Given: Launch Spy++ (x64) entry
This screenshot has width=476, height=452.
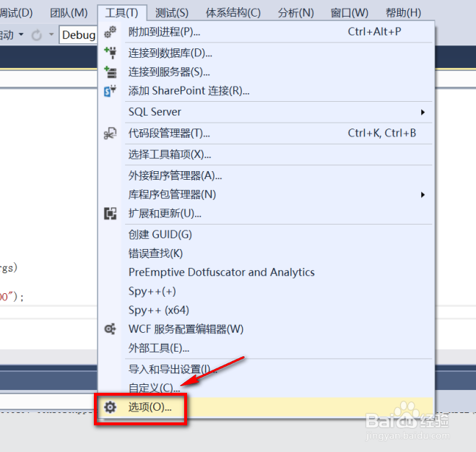Looking at the screenshot, I should (x=267, y=310).
